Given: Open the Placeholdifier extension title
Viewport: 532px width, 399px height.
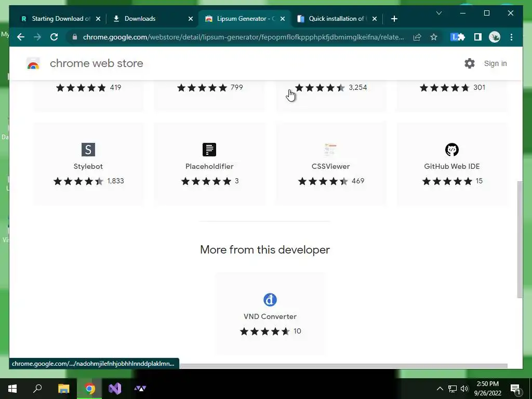Looking at the screenshot, I should pyautogui.click(x=209, y=166).
